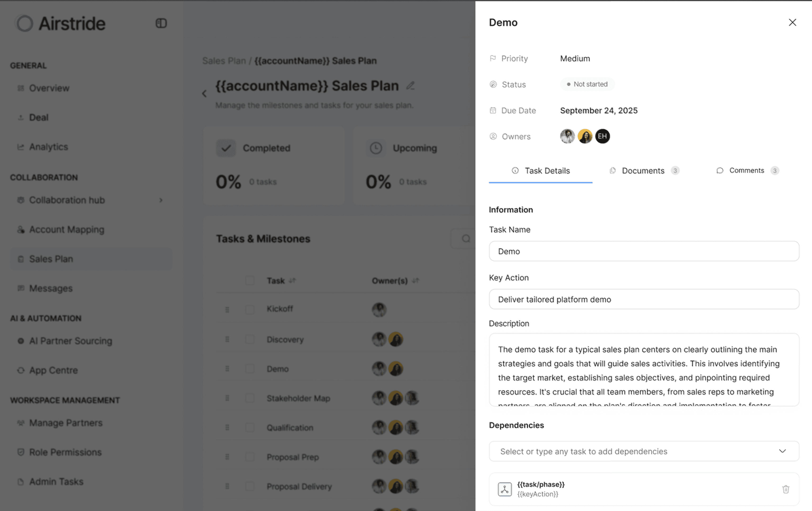Open the Not started status dropdown

587,84
